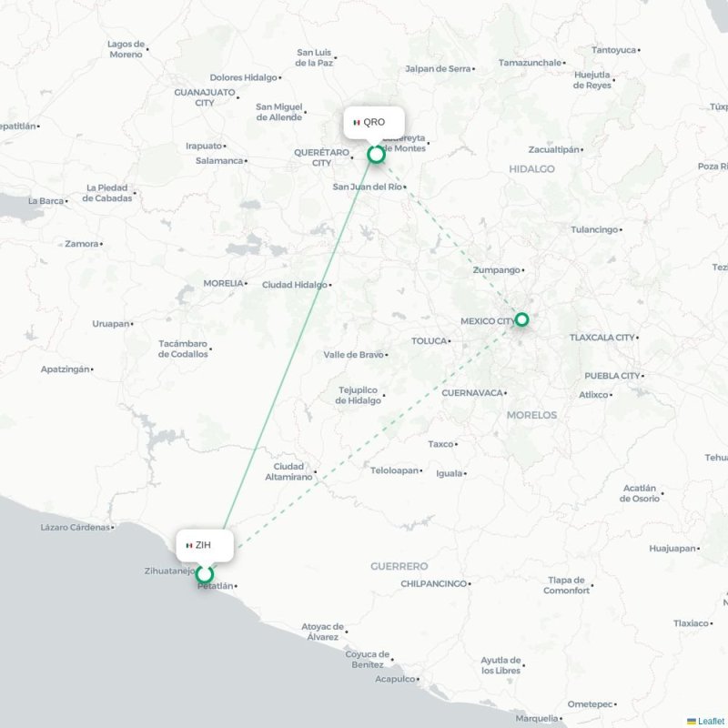Click the TOLUCA city label
This screenshot has width=728, height=728.
point(429,340)
